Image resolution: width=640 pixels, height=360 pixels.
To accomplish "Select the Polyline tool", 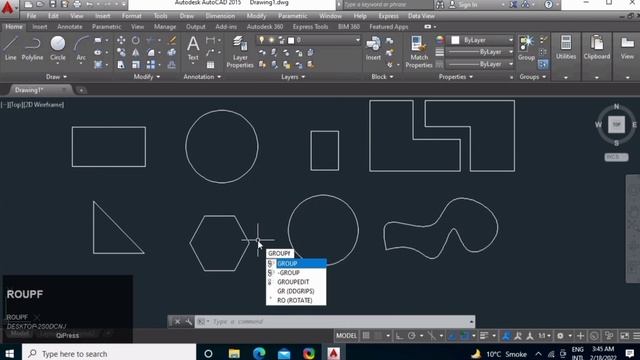I will (32, 48).
